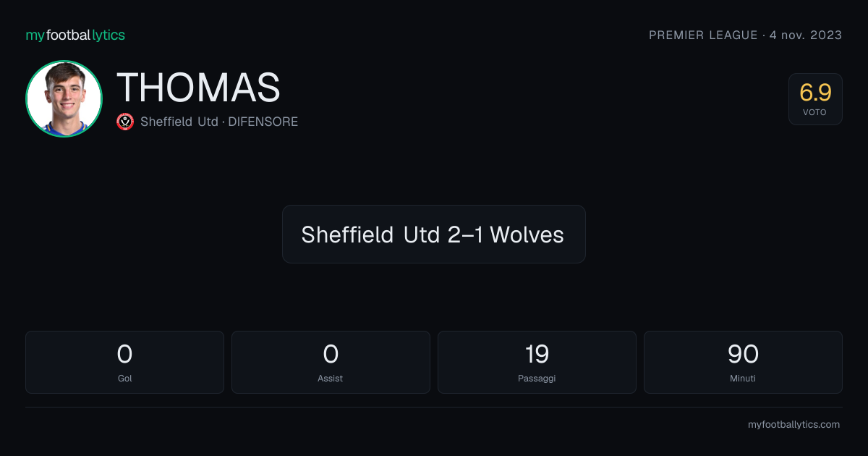The image size is (868, 456).
Task: Click the zero value above Gol
Action: pos(124,354)
